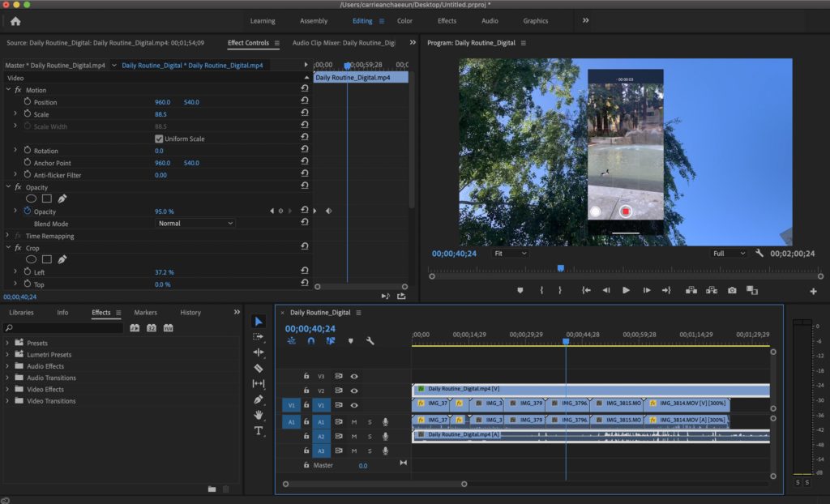Click the Mark In button
830x504 pixels.
(x=541, y=290)
